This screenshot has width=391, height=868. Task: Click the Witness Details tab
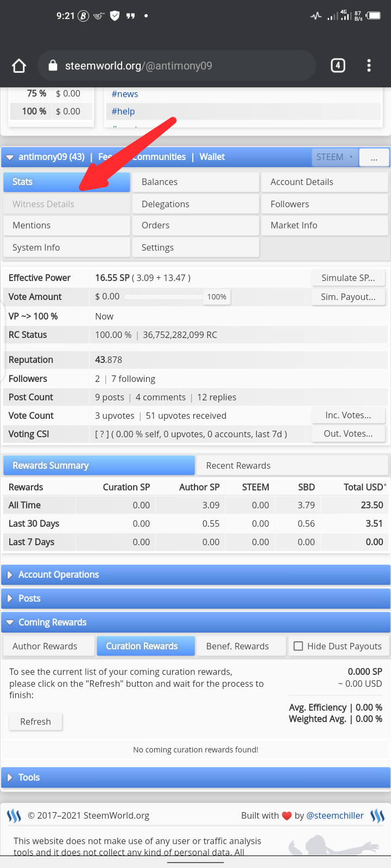(67, 204)
